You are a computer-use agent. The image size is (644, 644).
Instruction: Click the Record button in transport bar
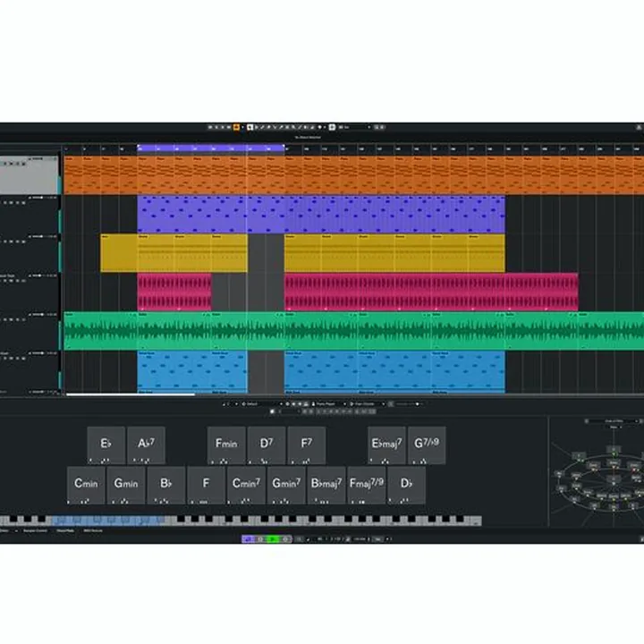tap(286, 538)
